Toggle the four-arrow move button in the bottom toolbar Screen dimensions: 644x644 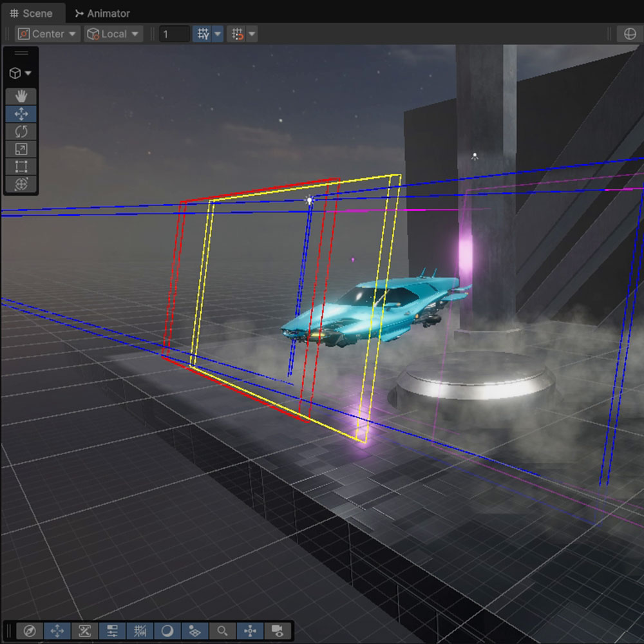tap(57, 630)
